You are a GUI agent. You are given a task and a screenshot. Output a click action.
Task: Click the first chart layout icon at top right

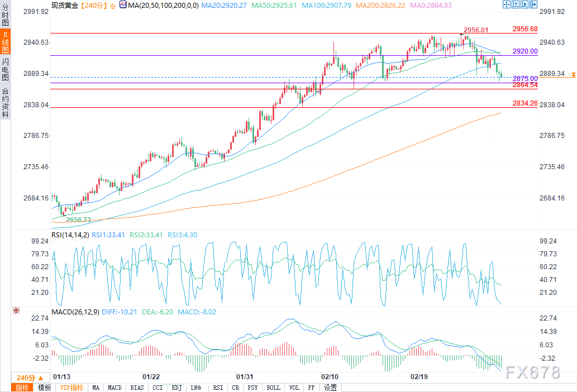(x=508, y=5)
